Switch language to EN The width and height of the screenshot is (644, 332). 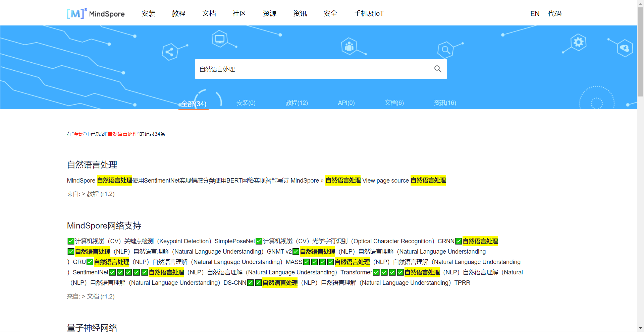(x=535, y=14)
